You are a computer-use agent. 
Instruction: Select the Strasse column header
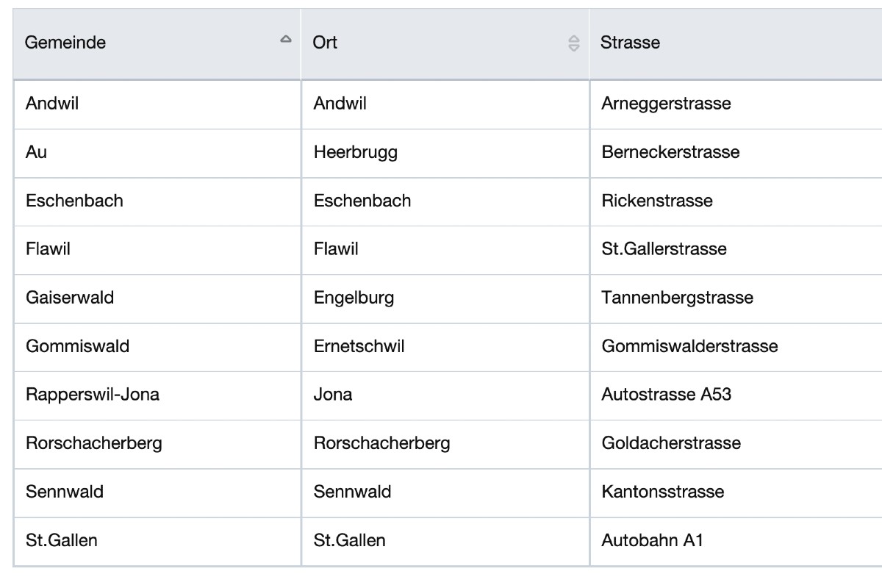point(630,43)
